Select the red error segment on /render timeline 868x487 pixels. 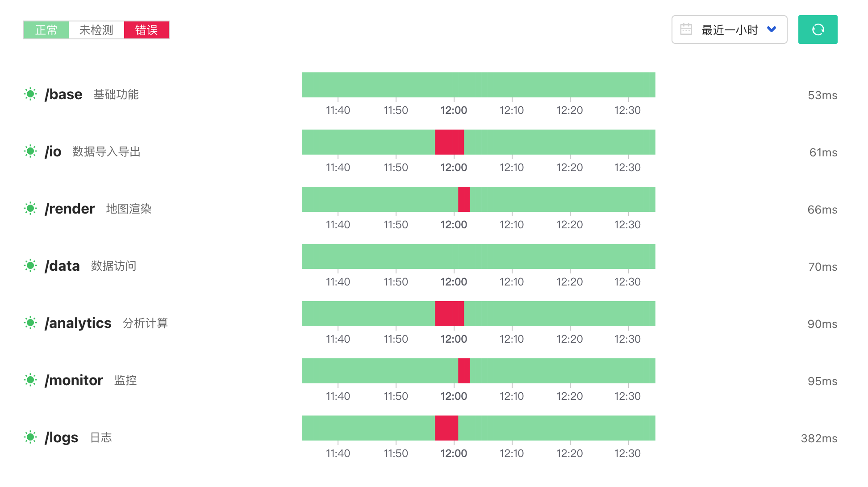pos(464,199)
